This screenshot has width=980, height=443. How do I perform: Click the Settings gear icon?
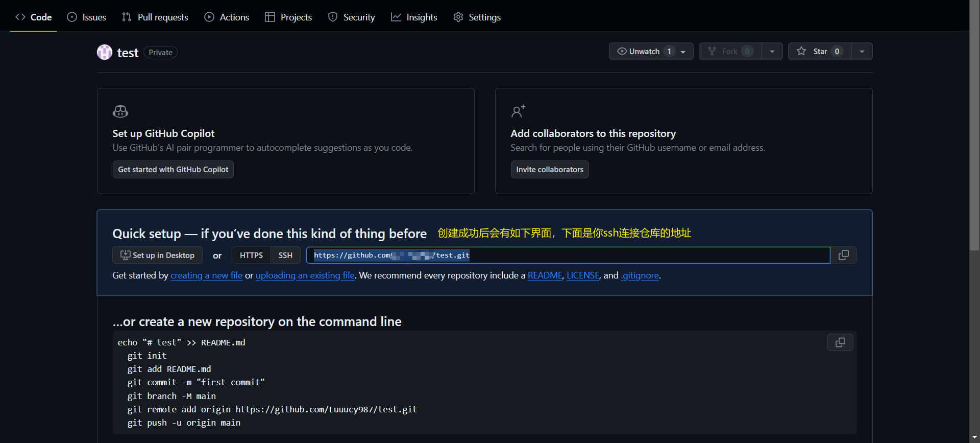point(458,17)
